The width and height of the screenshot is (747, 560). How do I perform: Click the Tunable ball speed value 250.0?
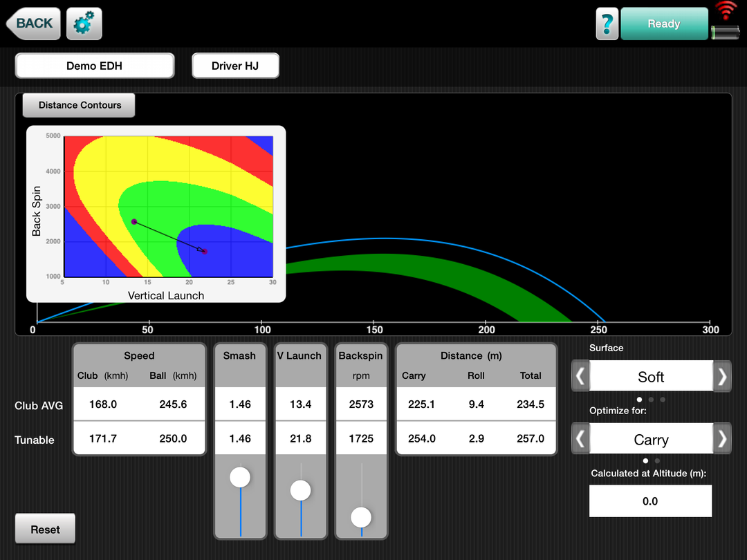point(173,438)
